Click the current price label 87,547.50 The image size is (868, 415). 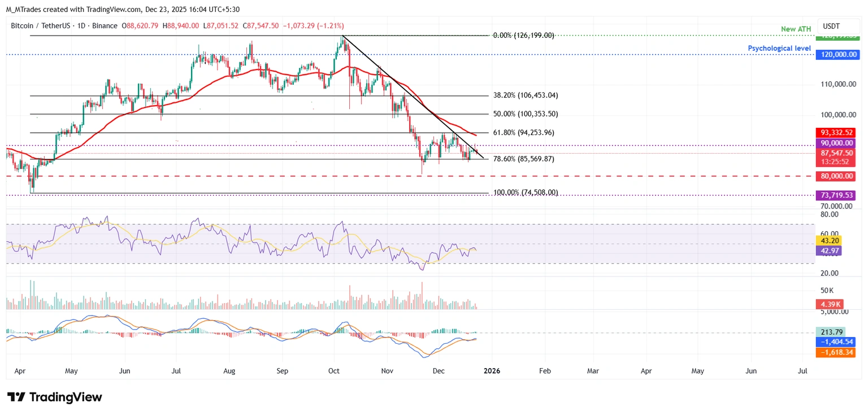point(837,153)
